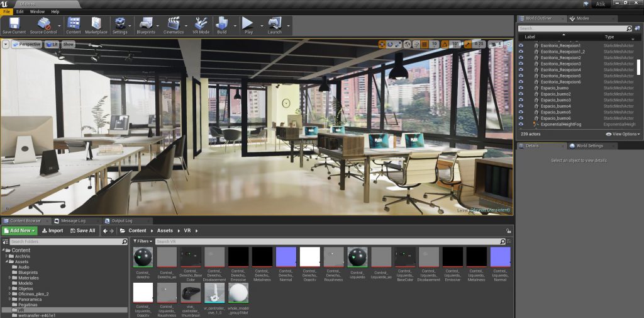Open the View Options dropdown in World Outliner
Image resolution: width=644 pixels, height=318 pixels.
click(623, 134)
